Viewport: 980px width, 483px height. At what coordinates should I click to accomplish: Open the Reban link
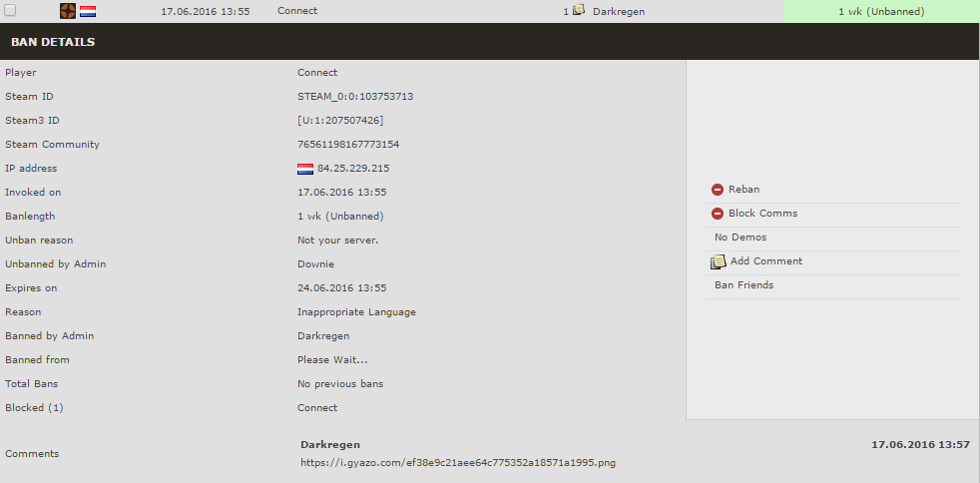click(x=743, y=190)
